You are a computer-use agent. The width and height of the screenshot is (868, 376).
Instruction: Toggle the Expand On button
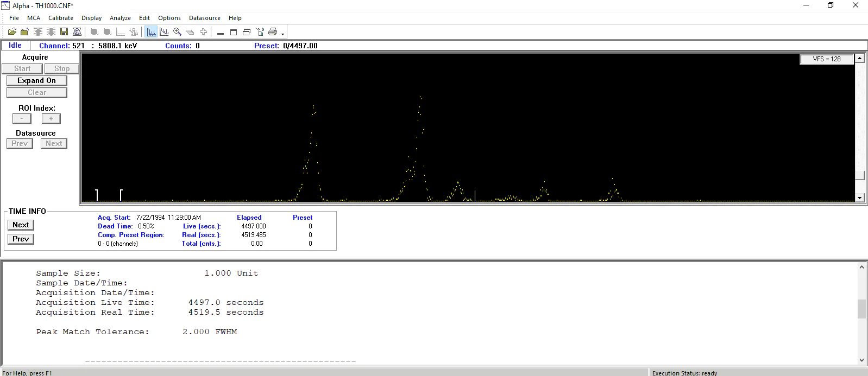(37, 80)
